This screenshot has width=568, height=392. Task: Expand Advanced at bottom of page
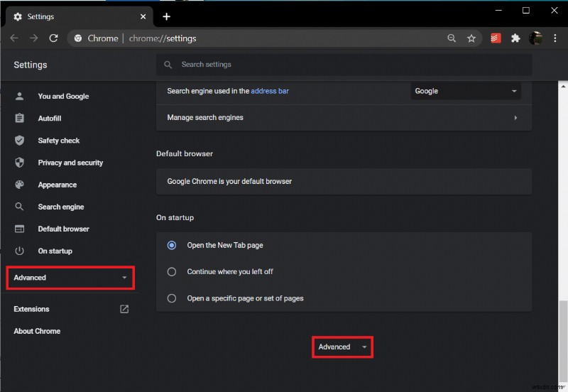(343, 347)
